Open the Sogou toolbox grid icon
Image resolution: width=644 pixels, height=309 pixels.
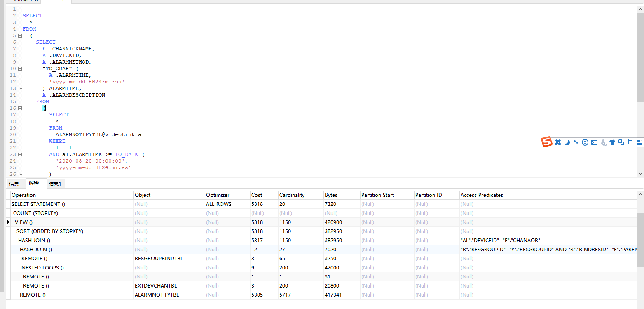pos(639,142)
